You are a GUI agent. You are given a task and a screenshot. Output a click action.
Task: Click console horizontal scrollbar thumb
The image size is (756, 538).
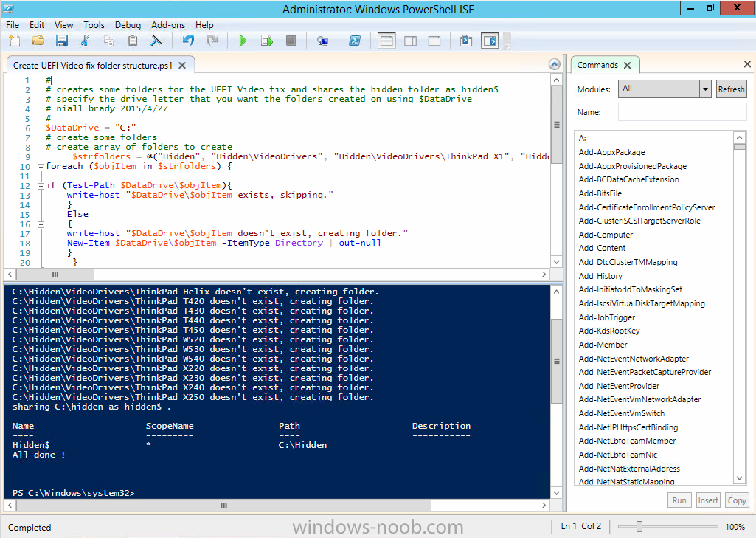(x=223, y=506)
